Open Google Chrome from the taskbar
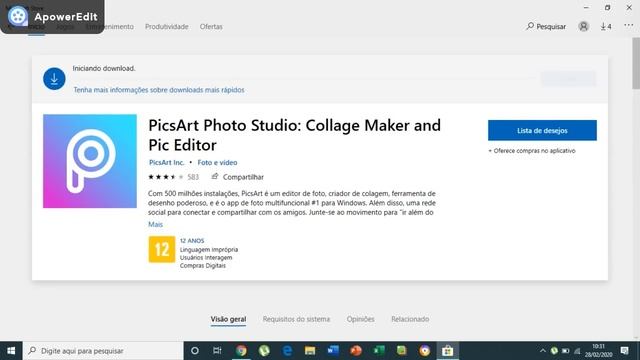Screen dimensions: 640x360 (x=241, y=351)
